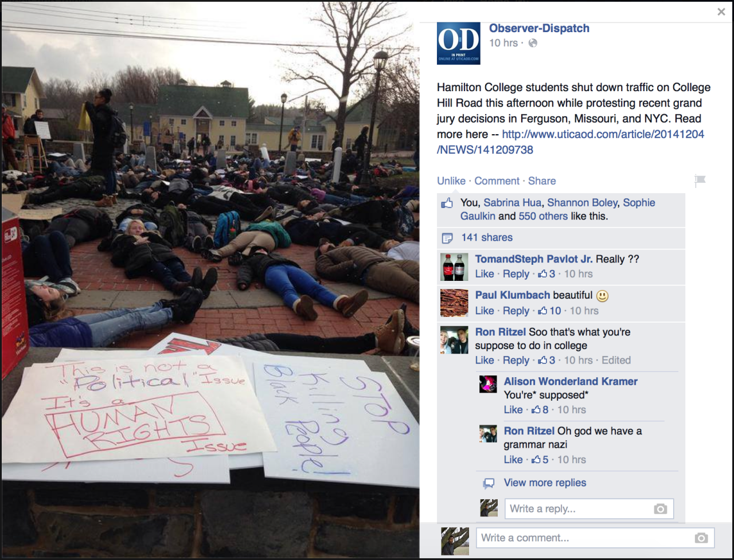Toggle Unlike on the post
The height and width of the screenshot is (560, 734).
(x=451, y=181)
